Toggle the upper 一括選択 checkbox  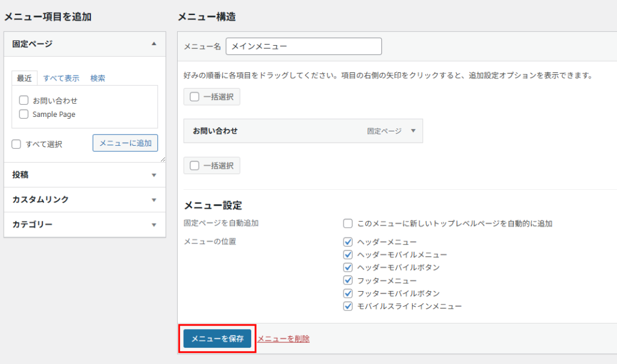tap(195, 97)
